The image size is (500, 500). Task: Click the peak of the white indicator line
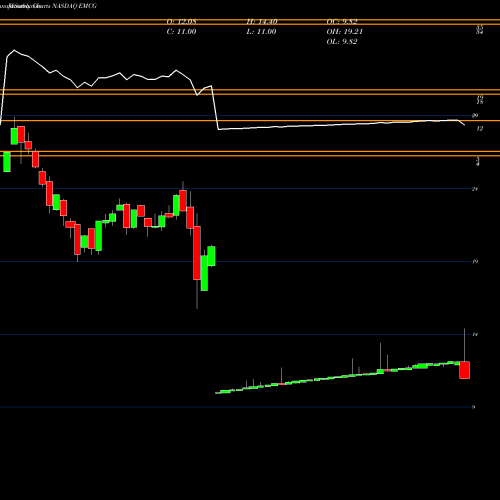[14, 50]
